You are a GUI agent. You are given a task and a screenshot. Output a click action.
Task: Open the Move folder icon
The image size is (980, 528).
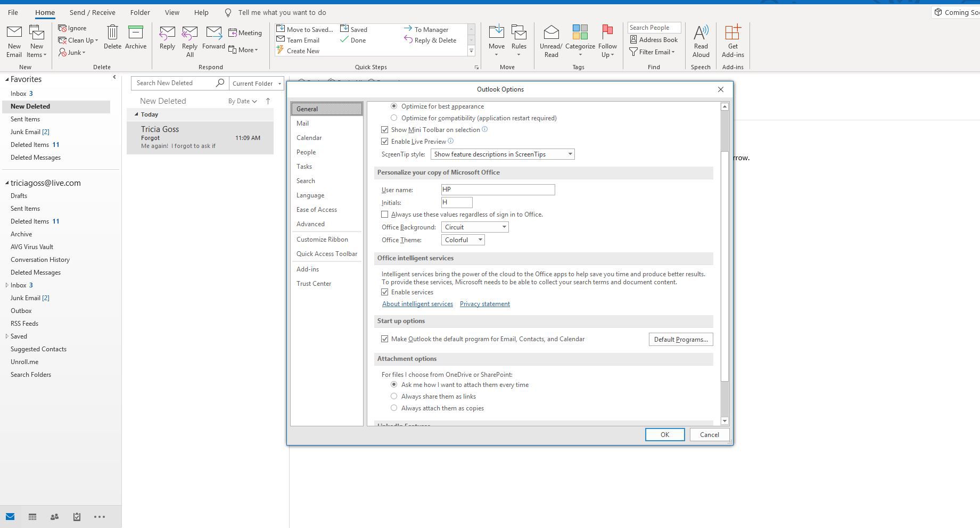pyautogui.click(x=497, y=32)
